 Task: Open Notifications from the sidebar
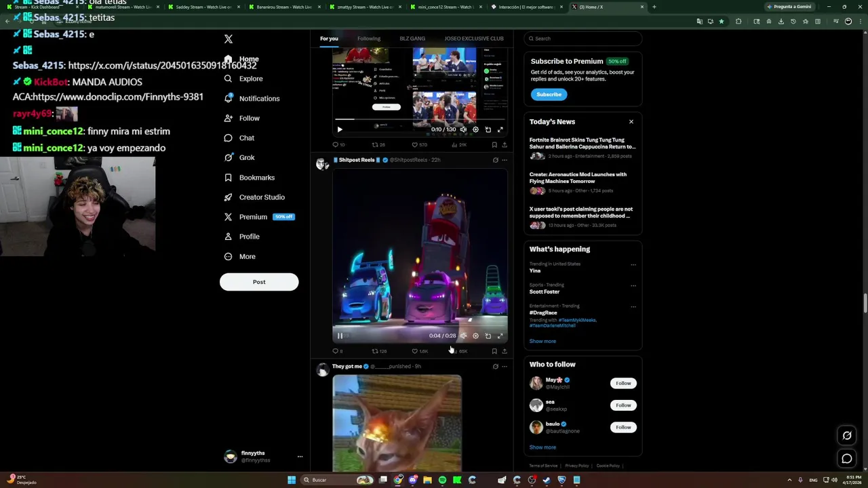[x=252, y=98]
